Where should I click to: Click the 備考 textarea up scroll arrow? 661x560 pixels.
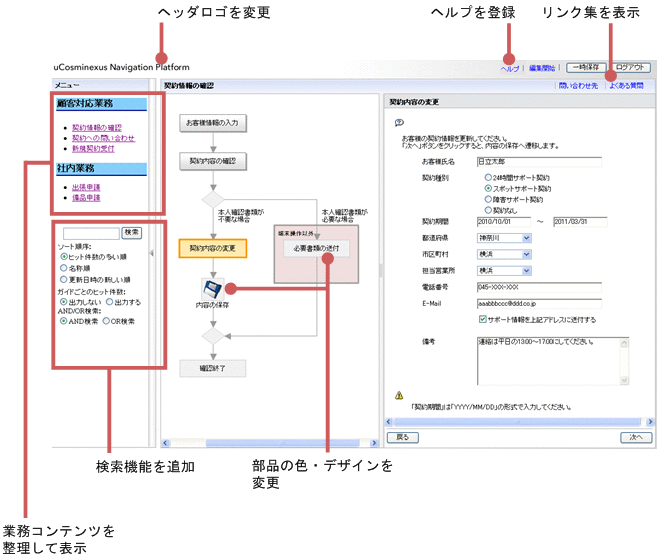click(624, 343)
